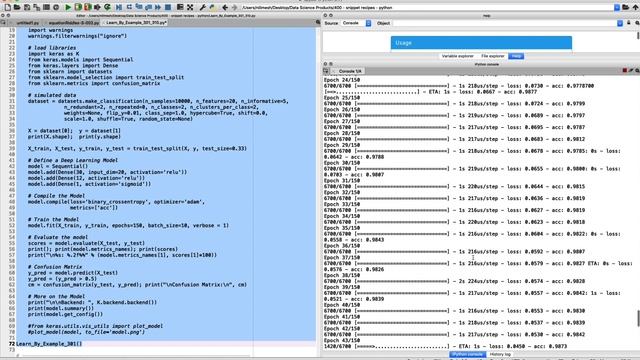Switch to the untitled file tab
Image resolution: width=640 pixels, height=360 pixels.
click(27, 23)
